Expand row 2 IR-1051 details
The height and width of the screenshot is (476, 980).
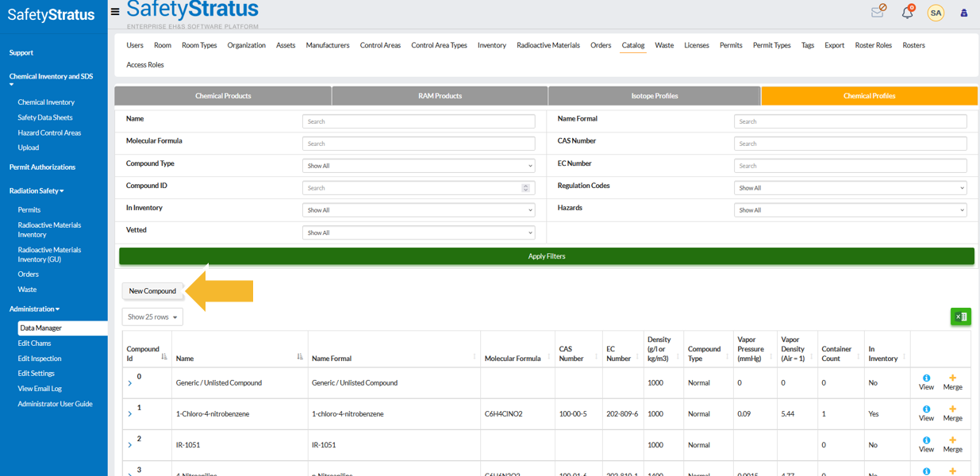point(130,445)
